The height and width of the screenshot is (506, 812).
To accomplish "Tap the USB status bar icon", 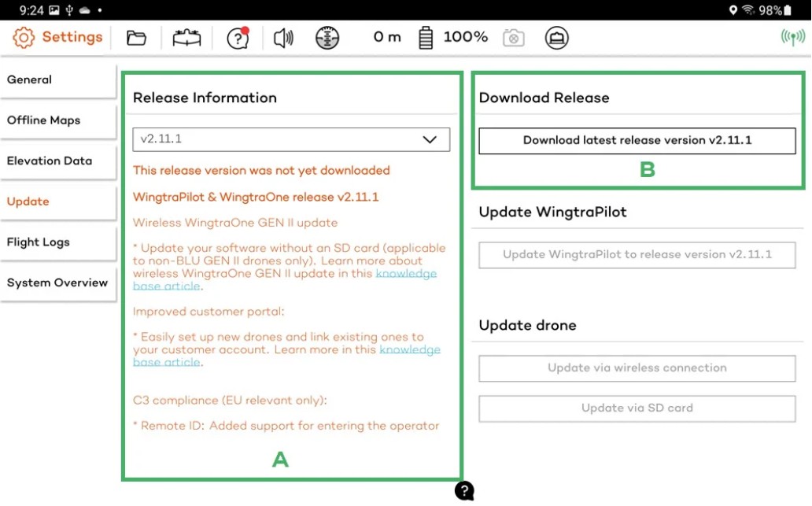I will tap(69, 10).
